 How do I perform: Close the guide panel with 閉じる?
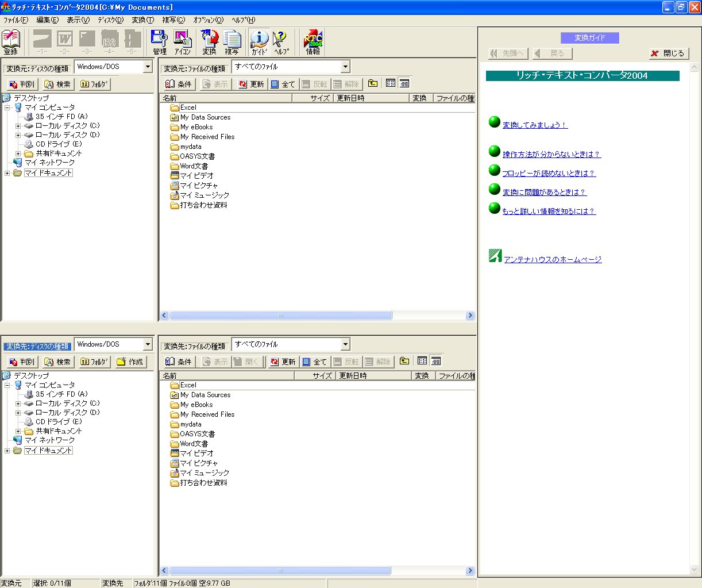(x=669, y=53)
